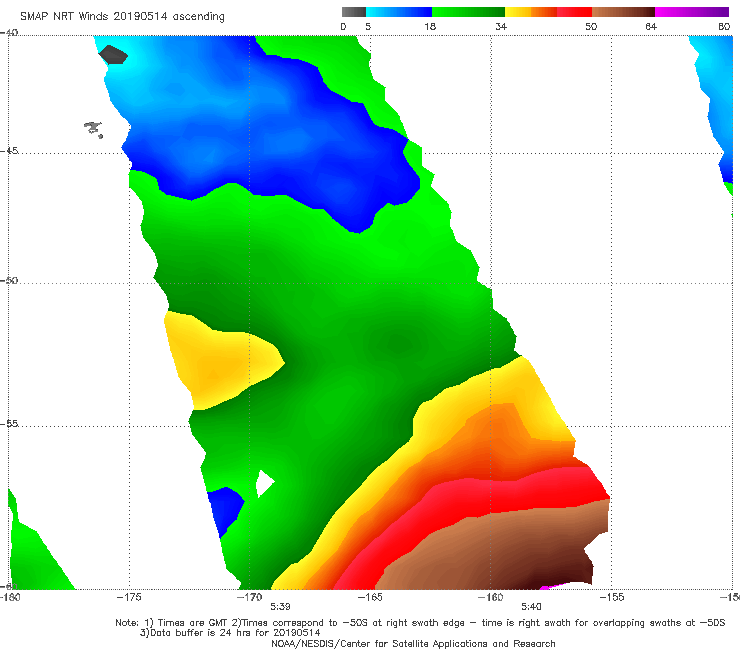740x650 pixels.
Task: Click the color bar label '5'
Action: pos(368,27)
